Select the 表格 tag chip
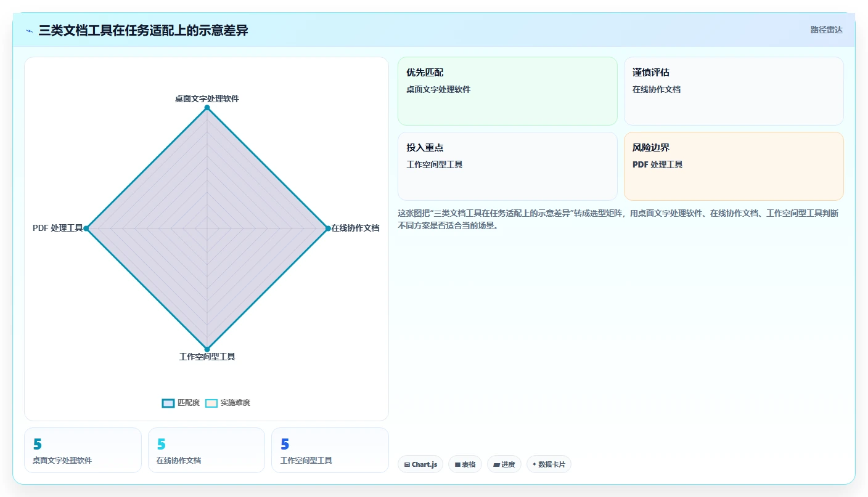Viewport: 868px width, 497px height. tap(465, 464)
